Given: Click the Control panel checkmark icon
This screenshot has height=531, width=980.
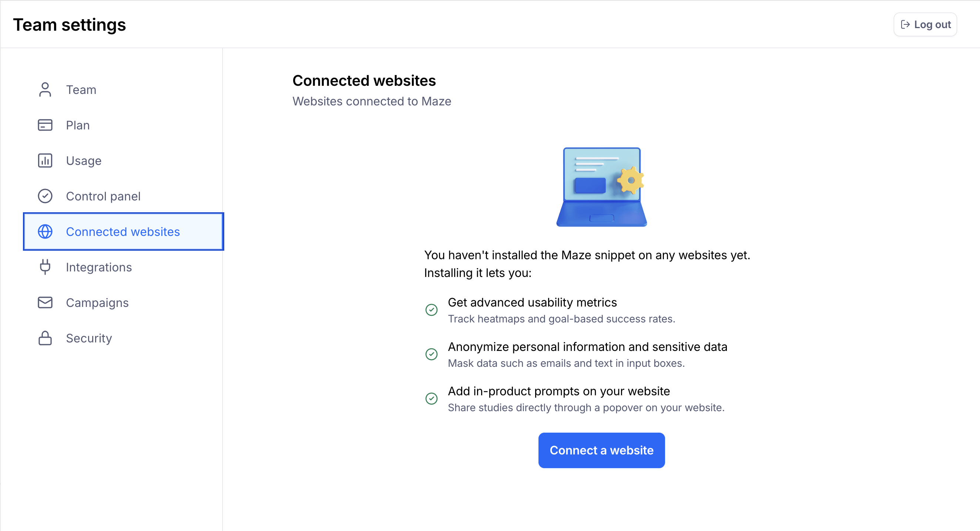Looking at the screenshot, I should pyautogui.click(x=45, y=196).
